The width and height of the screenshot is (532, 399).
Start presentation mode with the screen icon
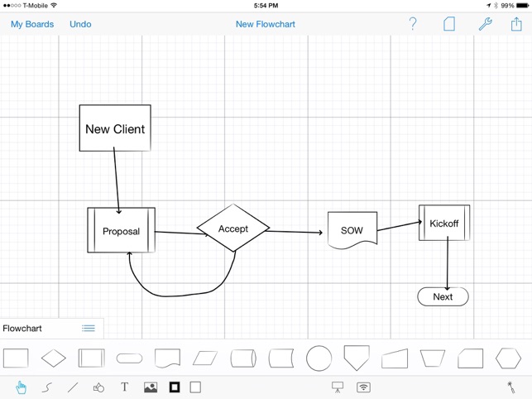click(338, 387)
